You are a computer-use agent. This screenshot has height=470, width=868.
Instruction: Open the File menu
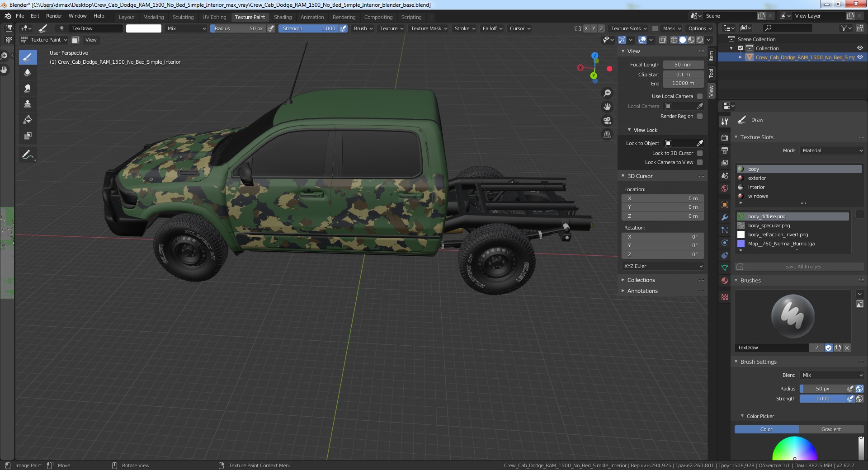[20, 16]
